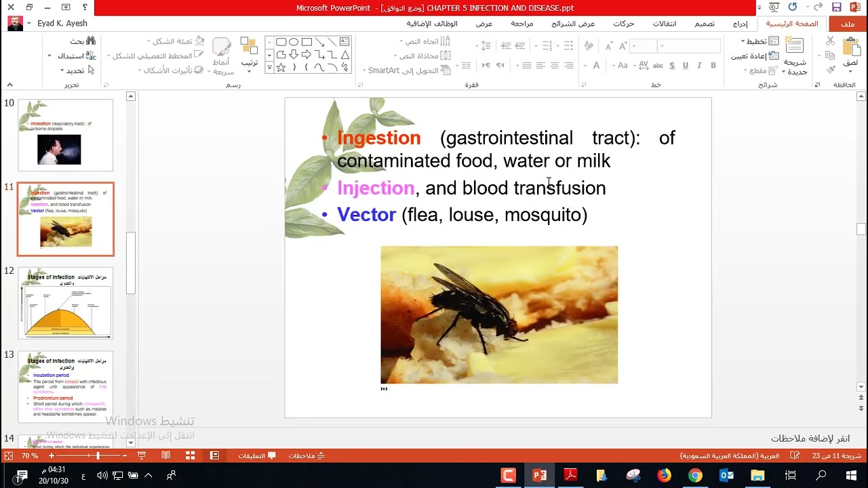This screenshot has width=868, height=488.
Task: Click the Clear All Formatting eraser icon
Action: point(589,46)
